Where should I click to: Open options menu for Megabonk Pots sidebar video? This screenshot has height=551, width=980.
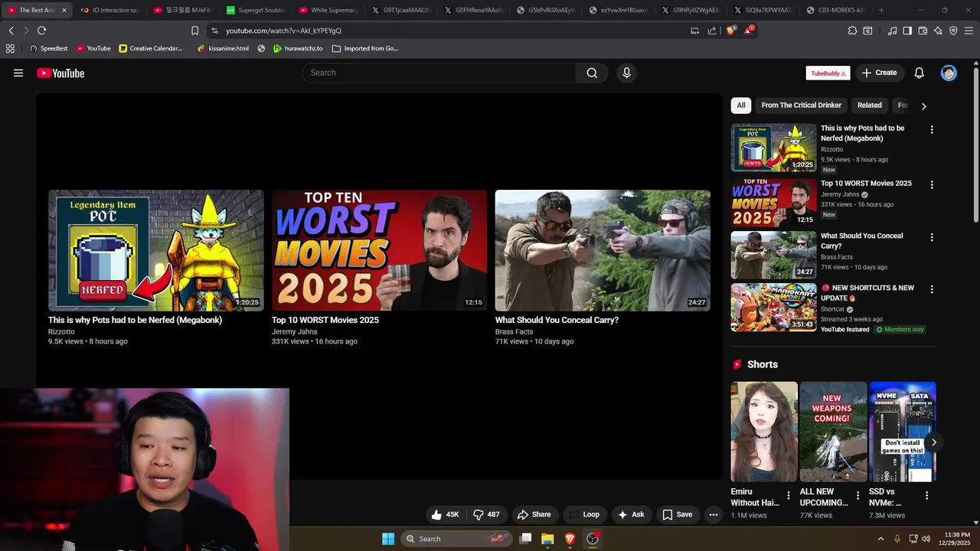click(x=932, y=130)
